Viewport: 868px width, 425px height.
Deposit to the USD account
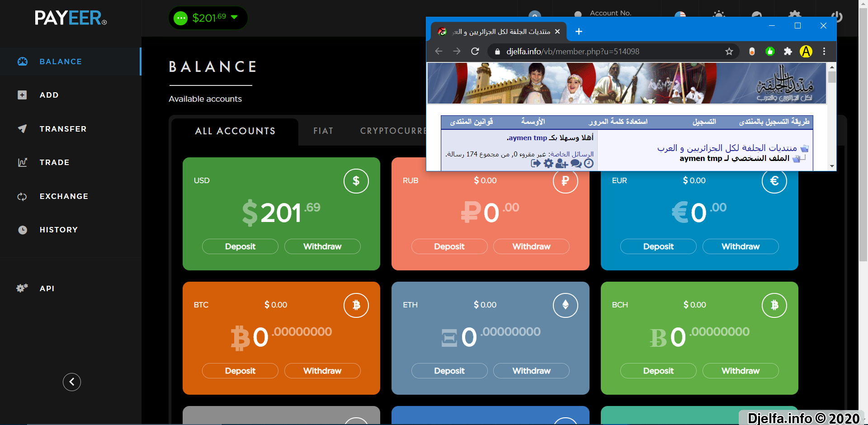pyautogui.click(x=240, y=246)
